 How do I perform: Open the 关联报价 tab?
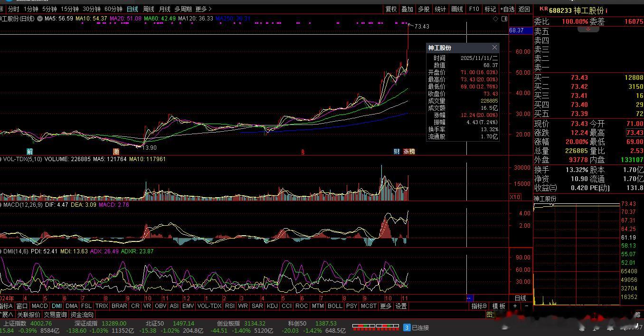[x=28, y=315]
